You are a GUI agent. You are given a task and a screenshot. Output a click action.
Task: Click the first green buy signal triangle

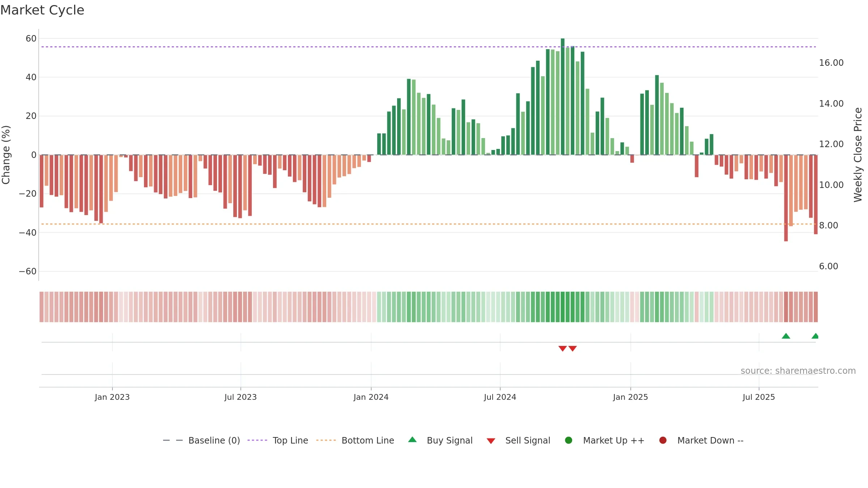[x=786, y=336]
